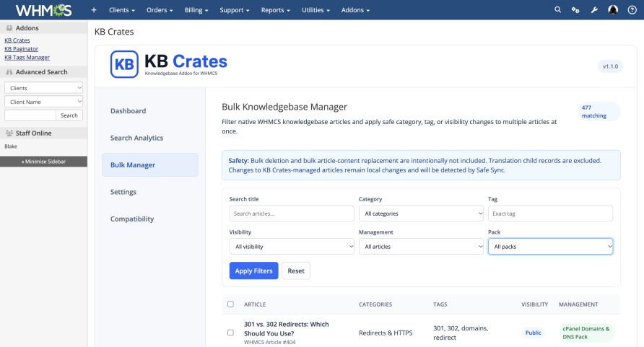Focus the Exact tag input field
The width and height of the screenshot is (644, 347).
550,214
